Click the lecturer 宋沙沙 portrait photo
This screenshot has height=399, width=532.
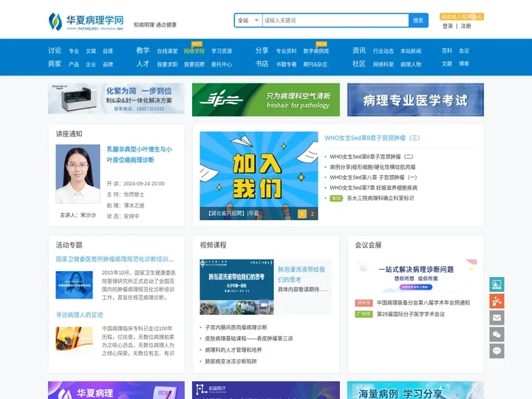pyautogui.click(x=78, y=174)
